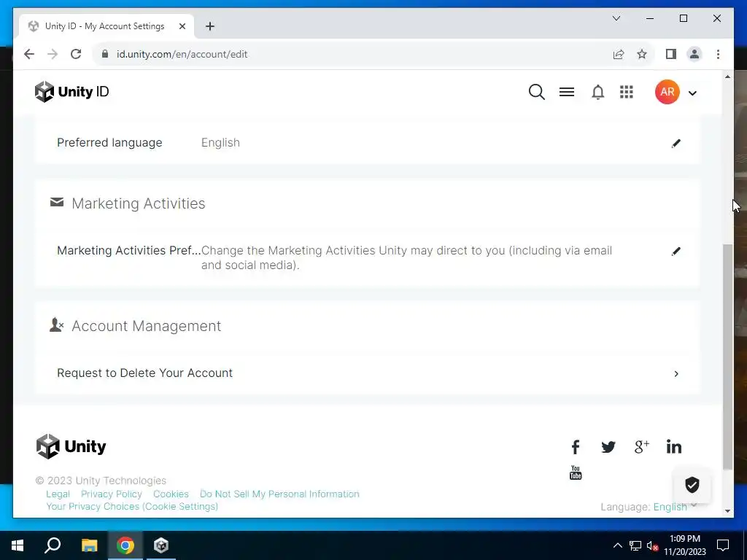Click the English preferred language value
This screenshot has width=747, height=560.
tap(220, 142)
